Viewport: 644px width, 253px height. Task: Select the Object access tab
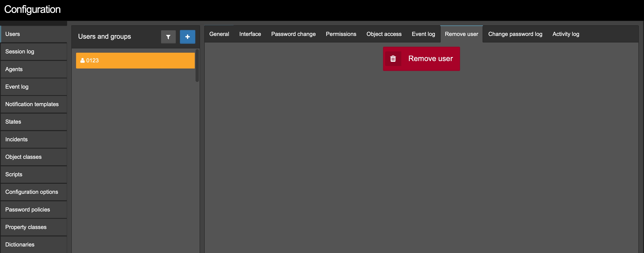(x=384, y=34)
